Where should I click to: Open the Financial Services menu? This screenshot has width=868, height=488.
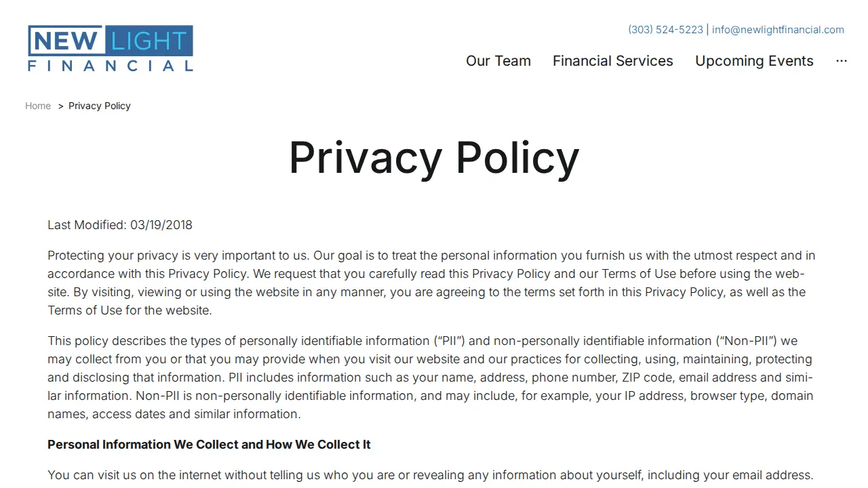[613, 61]
